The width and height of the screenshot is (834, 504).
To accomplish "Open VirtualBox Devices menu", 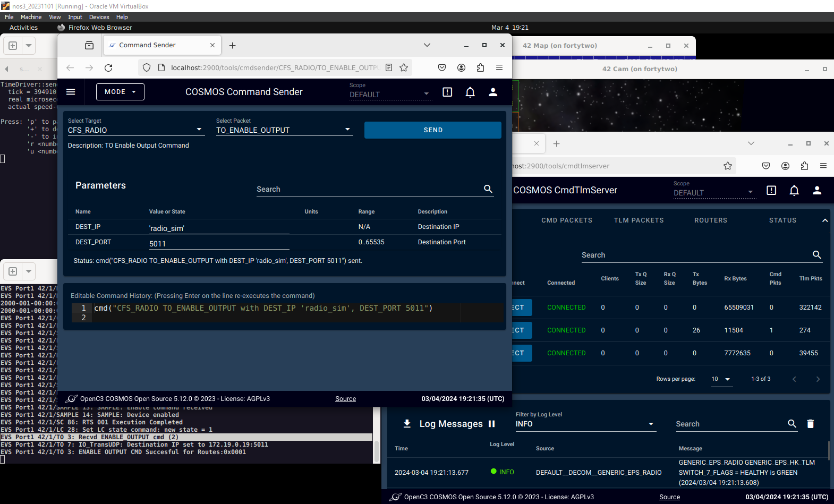I will [99, 17].
